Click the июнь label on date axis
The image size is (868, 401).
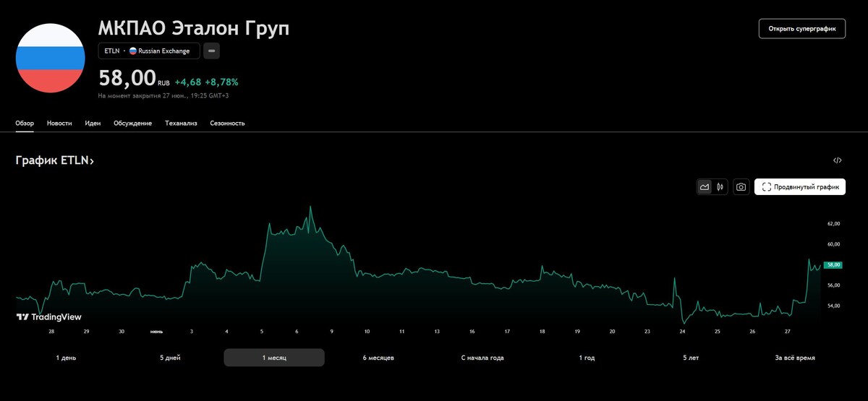click(x=156, y=332)
